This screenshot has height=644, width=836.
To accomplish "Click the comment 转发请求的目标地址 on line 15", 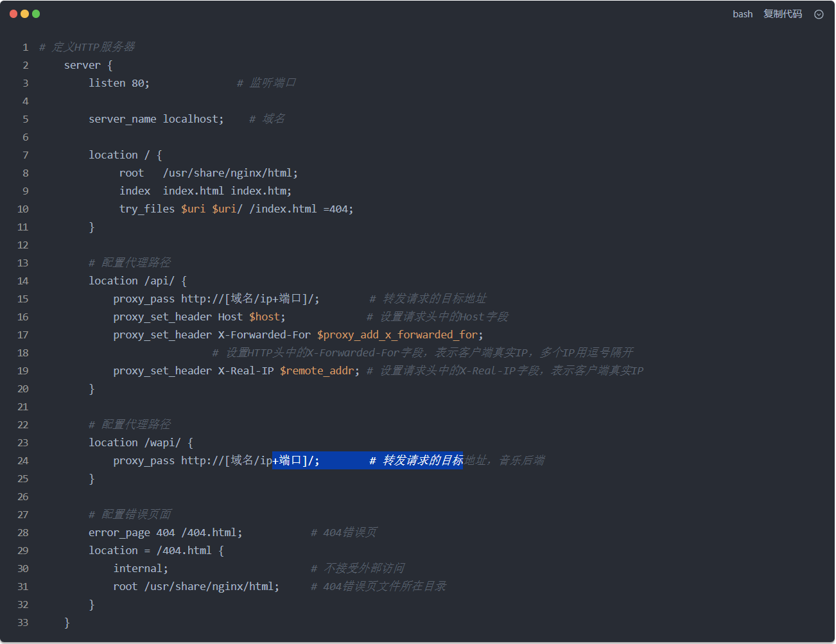I will [428, 299].
